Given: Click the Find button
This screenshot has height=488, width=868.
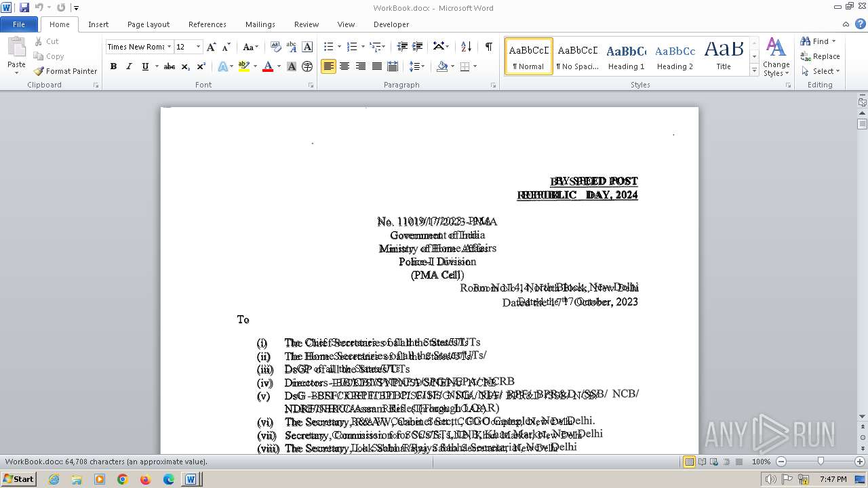Looking at the screenshot, I should coord(817,41).
